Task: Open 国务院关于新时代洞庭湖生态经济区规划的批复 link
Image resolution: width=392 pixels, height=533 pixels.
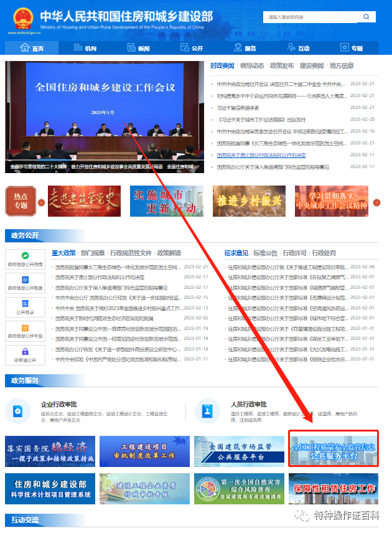Action: 105,319
